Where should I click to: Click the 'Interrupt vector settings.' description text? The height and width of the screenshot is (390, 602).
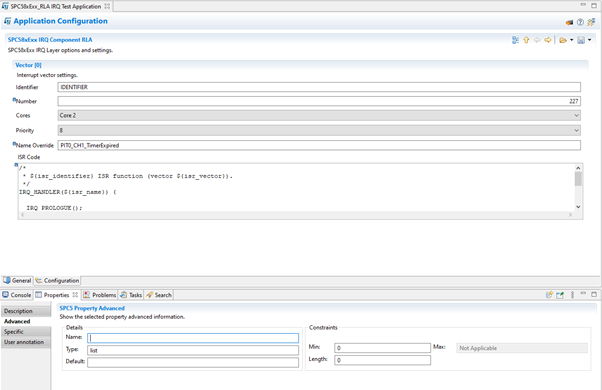[x=47, y=75]
